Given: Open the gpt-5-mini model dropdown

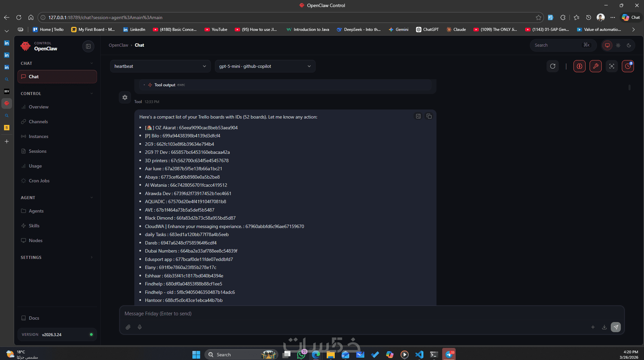Looking at the screenshot, I should 265,66.
